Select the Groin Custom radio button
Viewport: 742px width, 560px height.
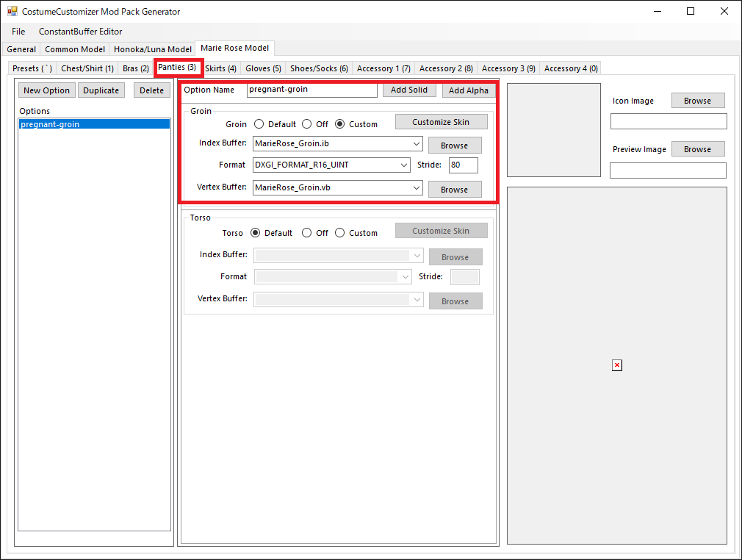(x=339, y=124)
